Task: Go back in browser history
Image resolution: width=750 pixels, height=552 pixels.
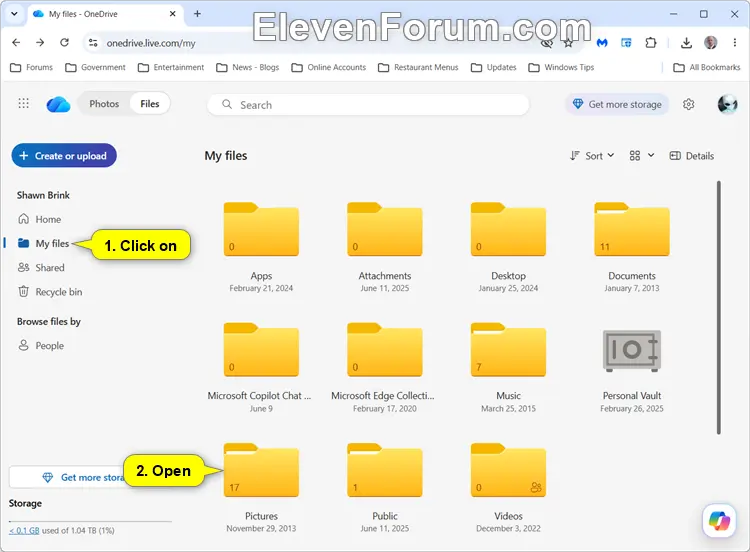Action: click(16, 43)
